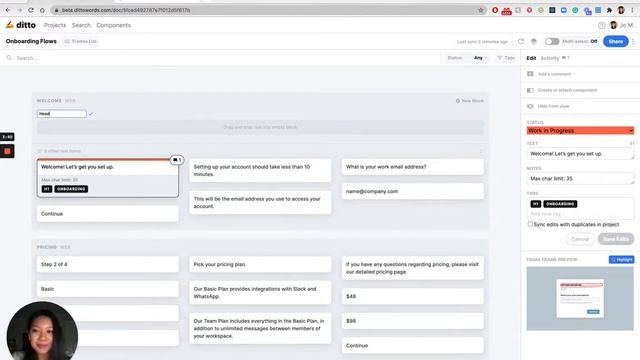
Task: Select 'Our Team Plan includes everything' card
Action: [x=260, y=329]
